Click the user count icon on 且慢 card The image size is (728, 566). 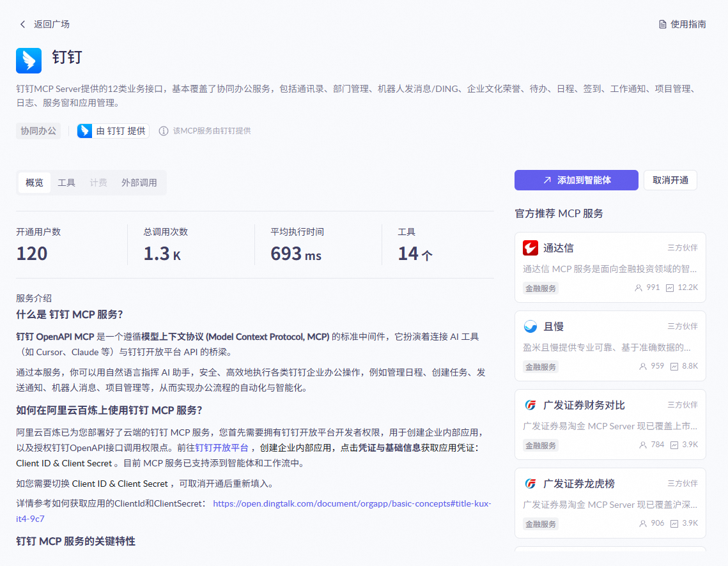pos(643,366)
